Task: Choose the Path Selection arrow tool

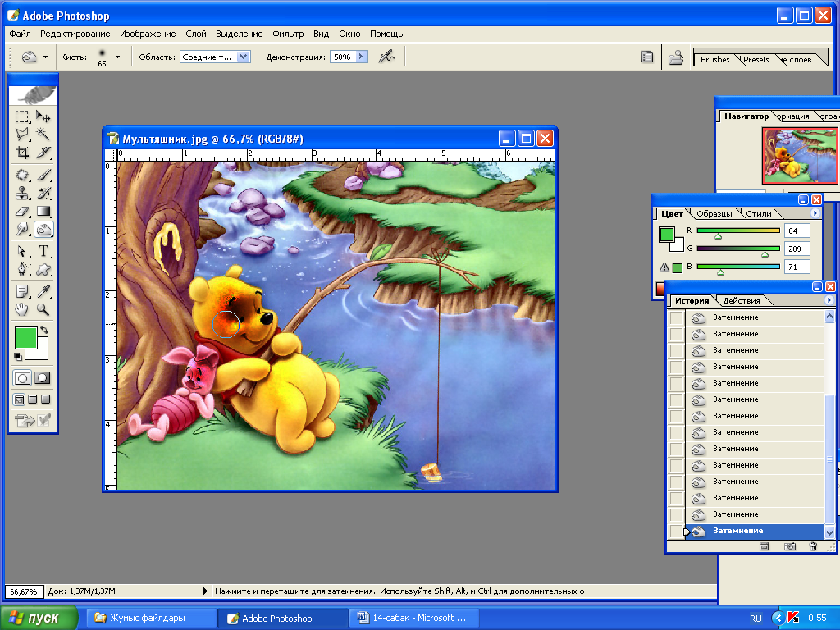Action: tap(22, 251)
